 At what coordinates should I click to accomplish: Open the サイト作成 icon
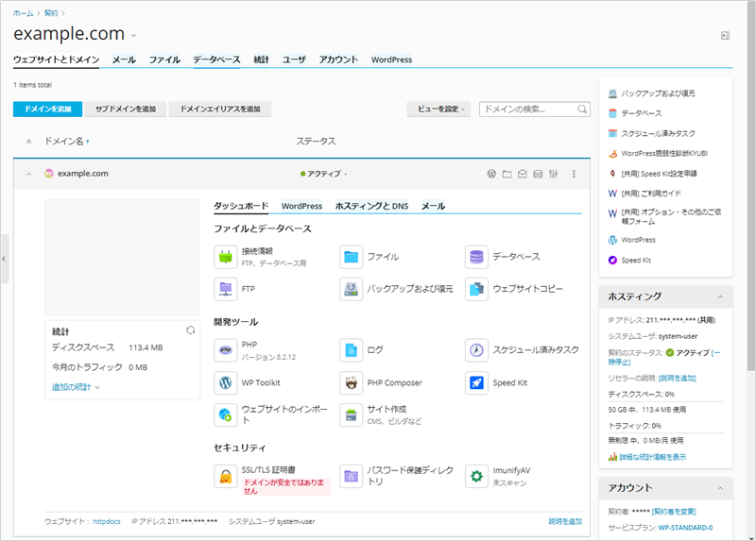(351, 414)
